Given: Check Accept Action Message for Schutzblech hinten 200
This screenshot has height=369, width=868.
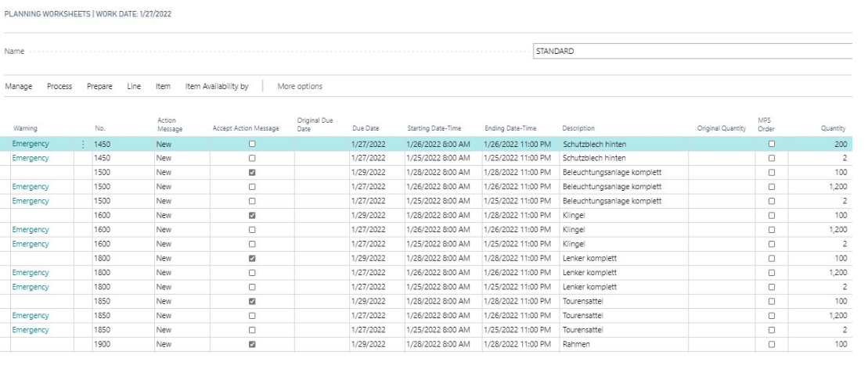Looking at the screenshot, I should point(252,144).
